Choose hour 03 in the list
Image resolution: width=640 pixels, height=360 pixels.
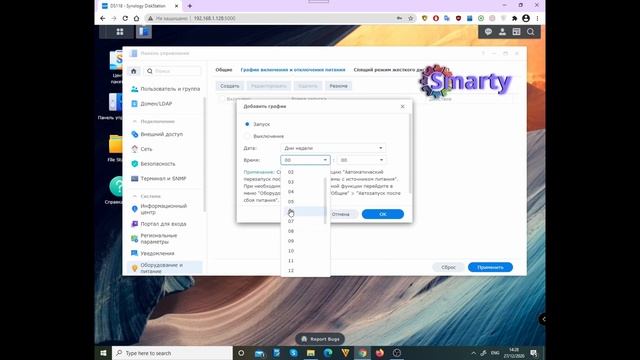[x=304, y=182]
